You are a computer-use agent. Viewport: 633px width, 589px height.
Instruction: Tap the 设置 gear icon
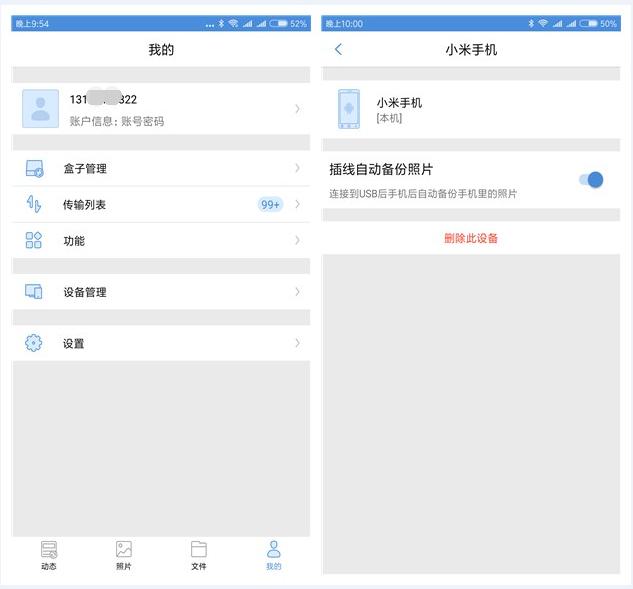pos(34,343)
